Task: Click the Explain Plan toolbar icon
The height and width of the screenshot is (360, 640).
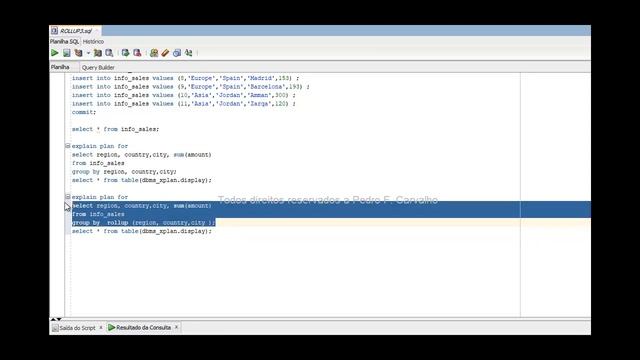Action: [x=78, y=53]
